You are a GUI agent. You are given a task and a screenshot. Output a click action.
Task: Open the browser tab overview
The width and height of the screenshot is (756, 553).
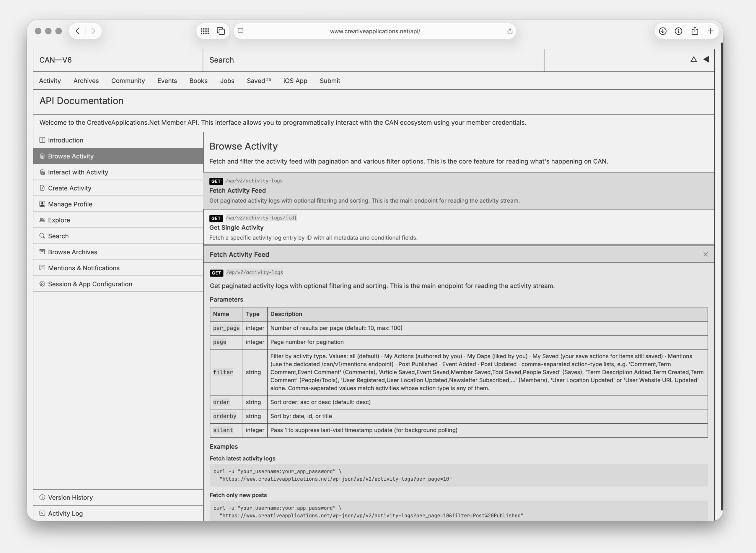point(221,31)
